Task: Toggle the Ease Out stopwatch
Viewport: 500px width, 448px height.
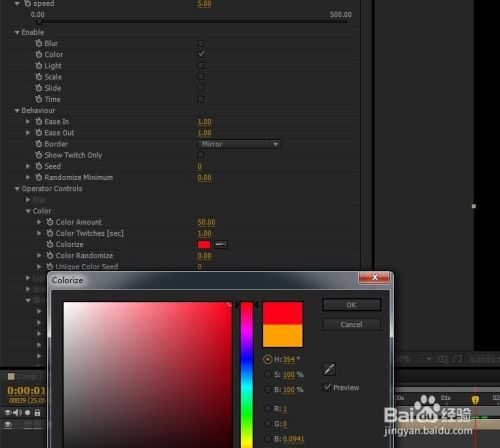Action: (39, 133)
